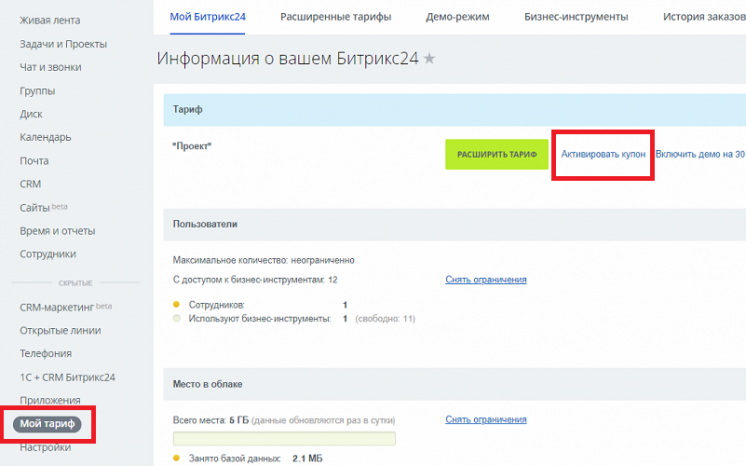This screenshot has height=466, width=746.
Task: Open Диск from sidebar
Action: tap(31, 114)
